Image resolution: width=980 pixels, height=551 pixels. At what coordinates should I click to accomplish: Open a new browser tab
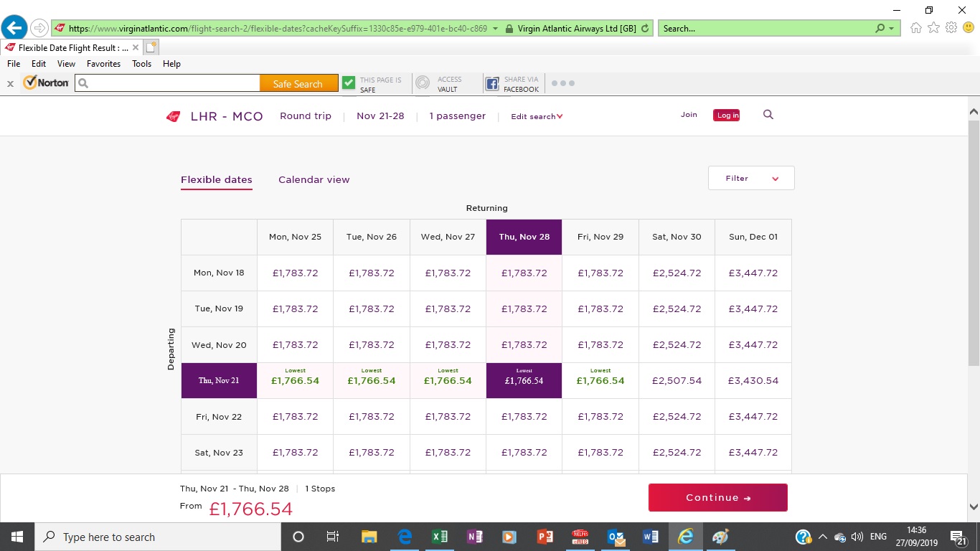tap(151, 47)
